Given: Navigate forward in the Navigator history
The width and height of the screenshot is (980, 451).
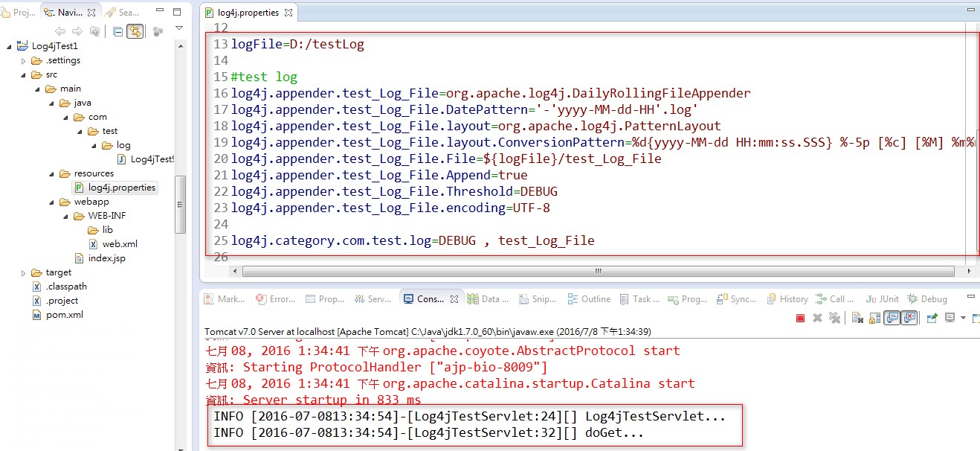Looking at the screenshot, I should [77, 31].
